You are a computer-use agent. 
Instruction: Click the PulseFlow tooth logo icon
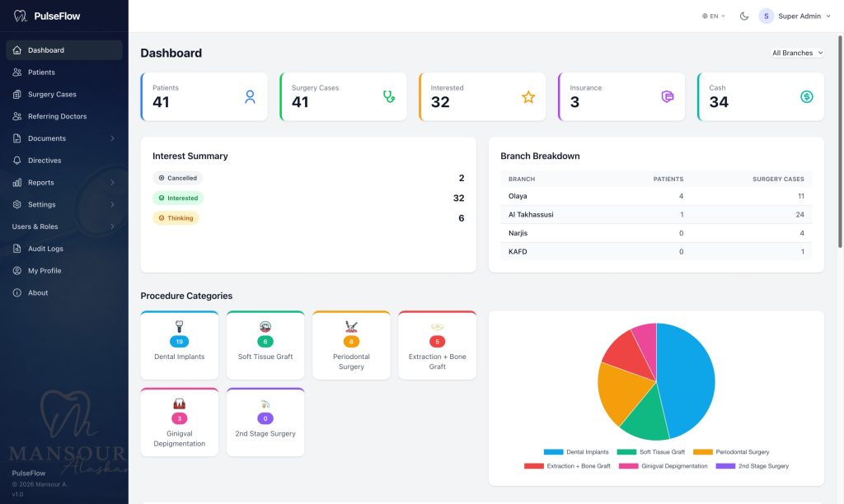tap(20, 16)
